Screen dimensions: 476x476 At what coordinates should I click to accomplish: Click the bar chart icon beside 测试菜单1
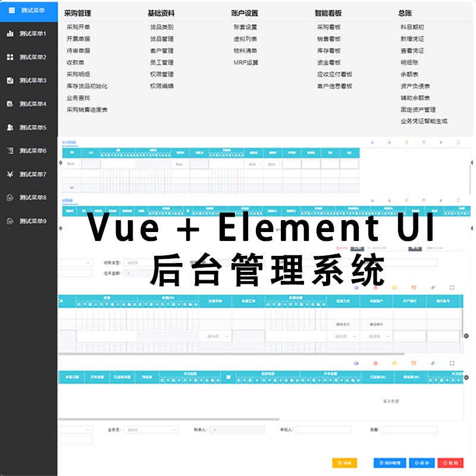pyautogui.click(x=10, y=33)
